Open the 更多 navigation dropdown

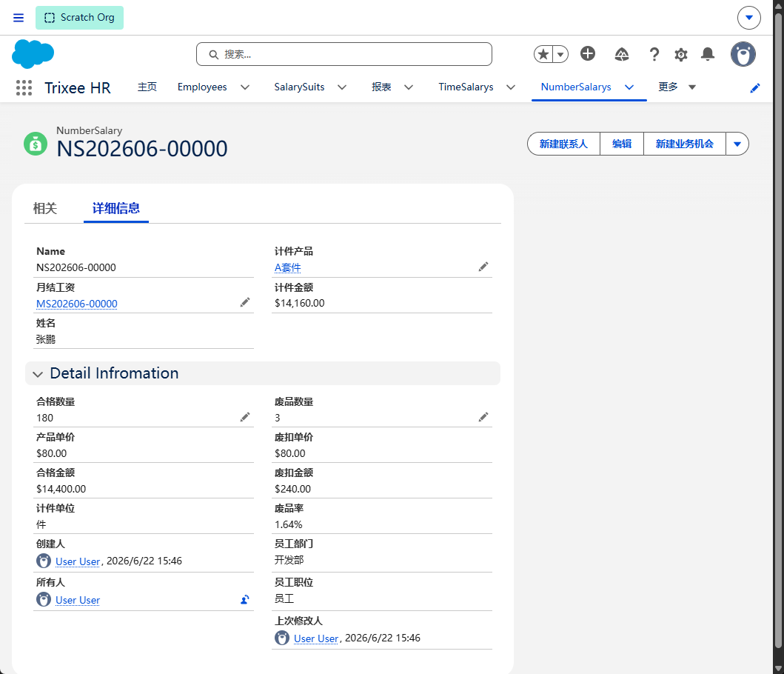677,87
